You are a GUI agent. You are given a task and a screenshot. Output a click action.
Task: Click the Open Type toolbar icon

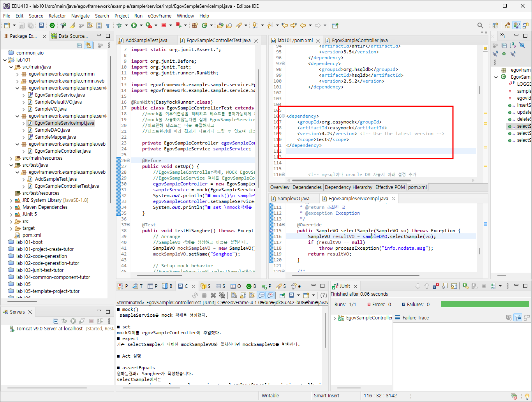coord(220,25)
